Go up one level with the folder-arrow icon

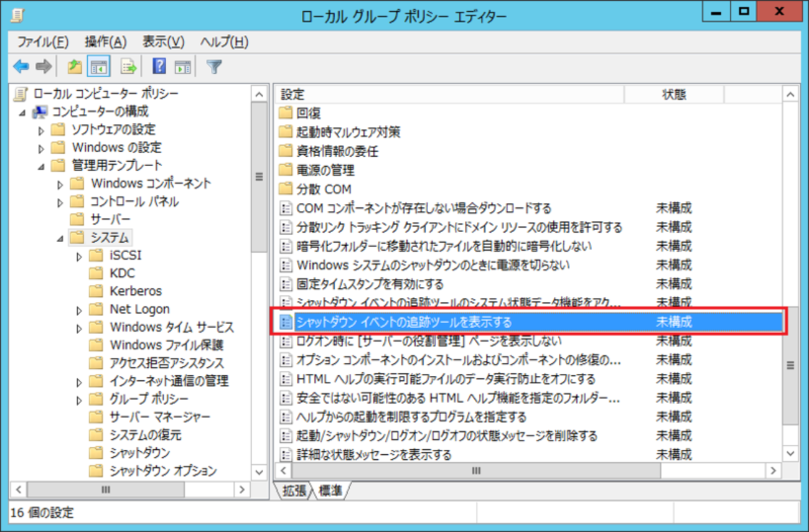[x=75, y=67]
